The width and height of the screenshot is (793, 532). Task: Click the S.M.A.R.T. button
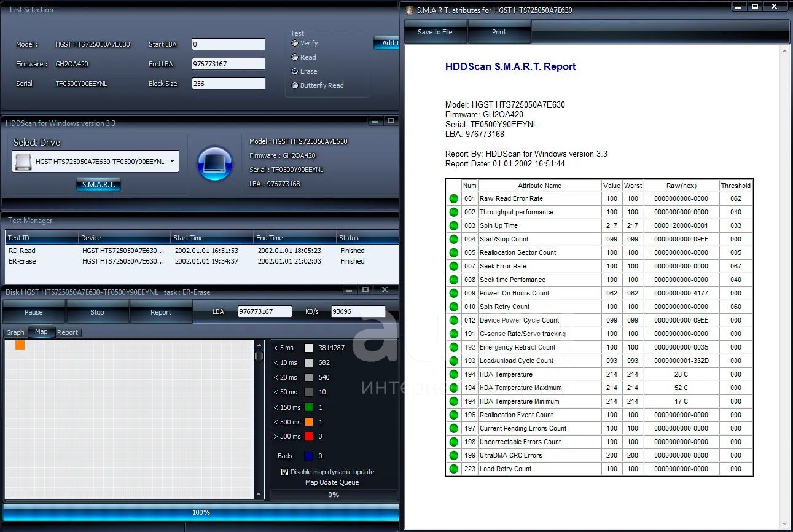tap(98, 184)
